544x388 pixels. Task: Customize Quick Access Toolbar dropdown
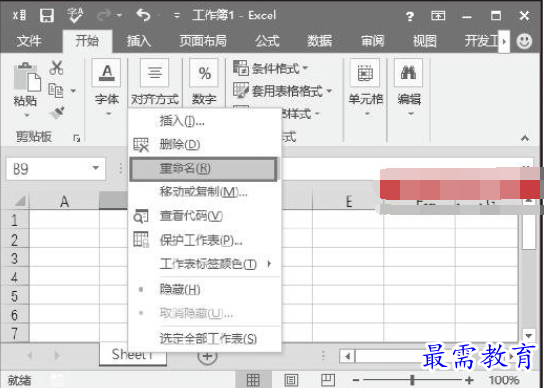[x=177, y=16]
